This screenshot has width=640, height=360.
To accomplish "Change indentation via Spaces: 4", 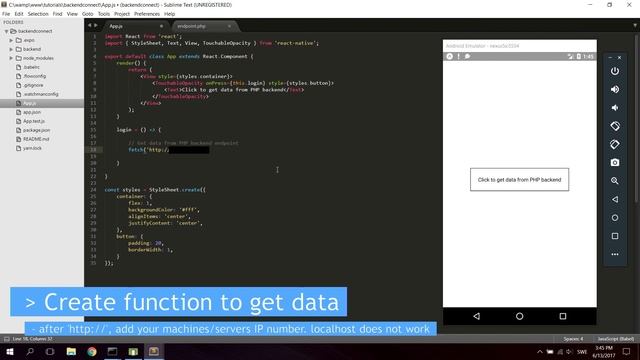I will pyautogui.click(x=573, y=339).
